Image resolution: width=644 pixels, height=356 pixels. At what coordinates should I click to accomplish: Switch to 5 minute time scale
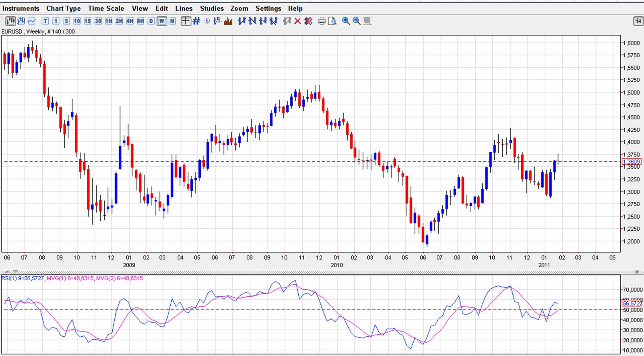(x=66, y=21)
